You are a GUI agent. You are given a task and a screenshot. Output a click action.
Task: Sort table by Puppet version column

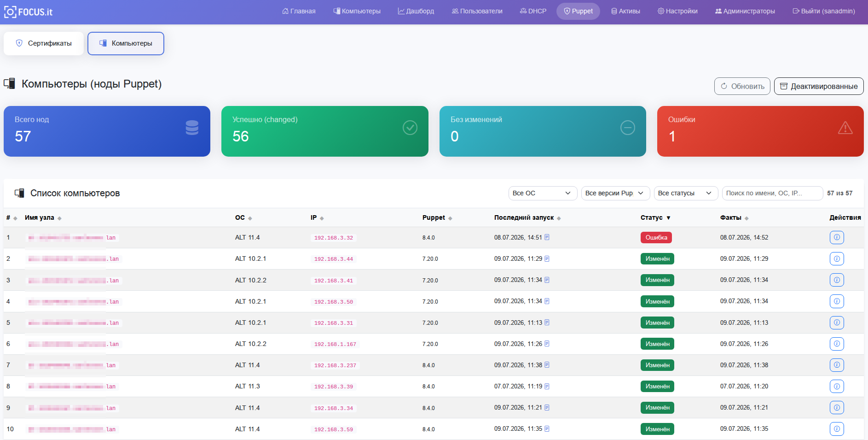437,217
